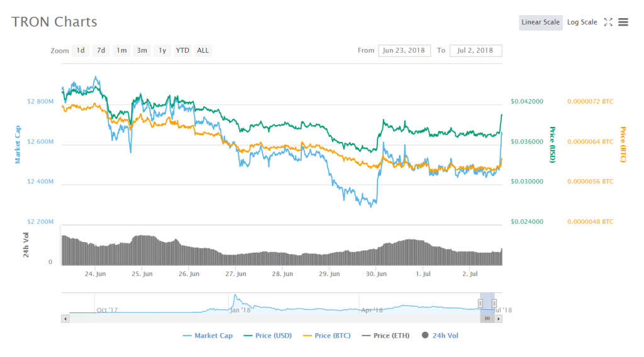Click the 27. Jun axis label
The height and width of the screenshot is (357, 644).
tap(236, 273)
